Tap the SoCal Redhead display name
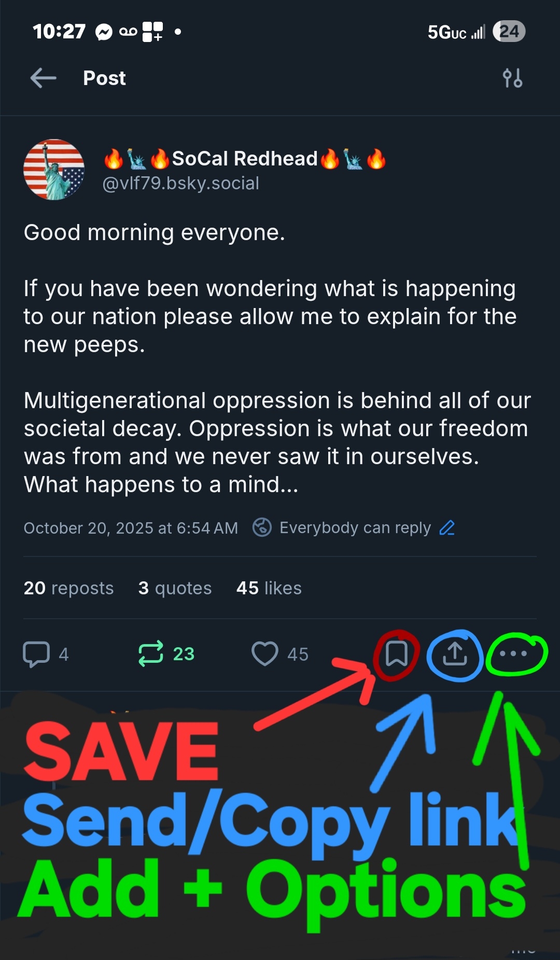Screen dimensions: 560x960 click(245, 159)
